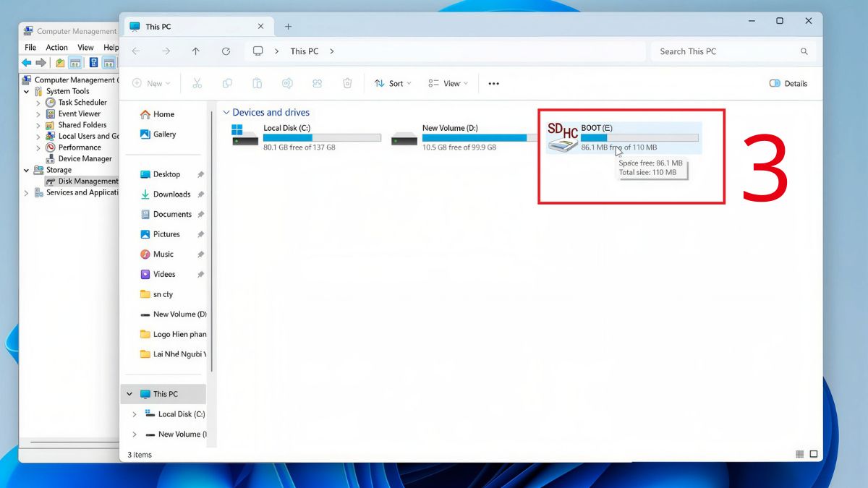The image size is (868, 488).
Task: Switch to details list view in status bar
Action: (799, 454)
